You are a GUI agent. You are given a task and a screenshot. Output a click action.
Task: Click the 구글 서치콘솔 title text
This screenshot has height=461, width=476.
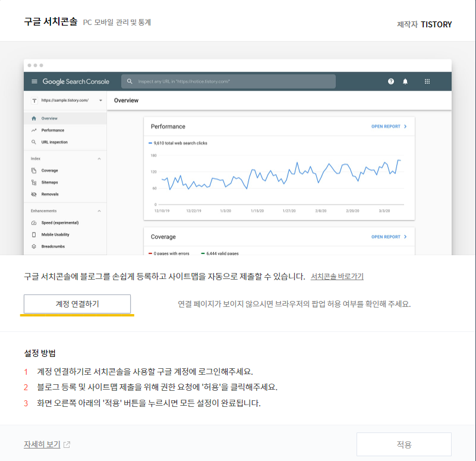[x=51, y=21]
